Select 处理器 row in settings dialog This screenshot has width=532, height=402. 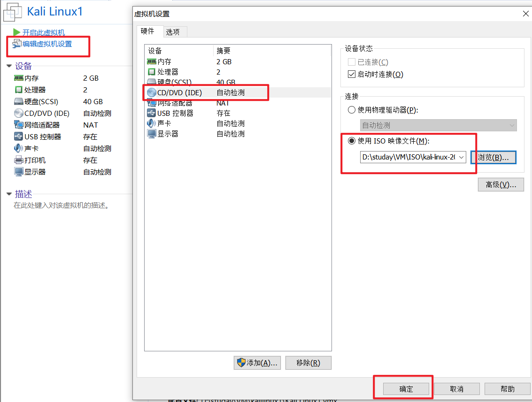click(x=238, y=72)
